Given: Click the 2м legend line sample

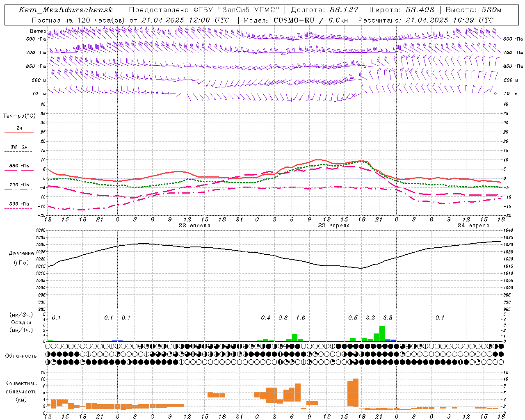Looking at the screenshot, I should [x=19, y=132].
